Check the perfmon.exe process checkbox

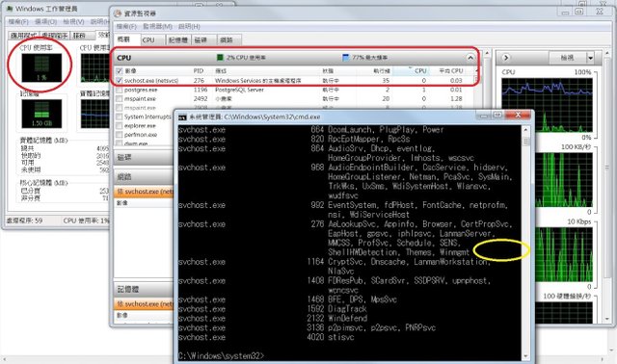[120, 135]
